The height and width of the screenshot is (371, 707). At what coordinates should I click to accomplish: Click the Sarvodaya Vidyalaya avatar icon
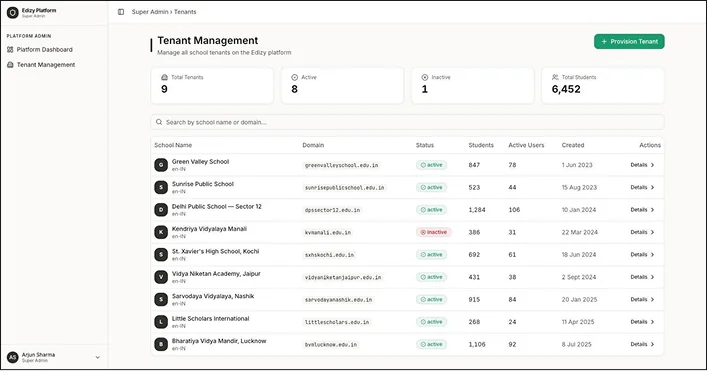point(161,300)
